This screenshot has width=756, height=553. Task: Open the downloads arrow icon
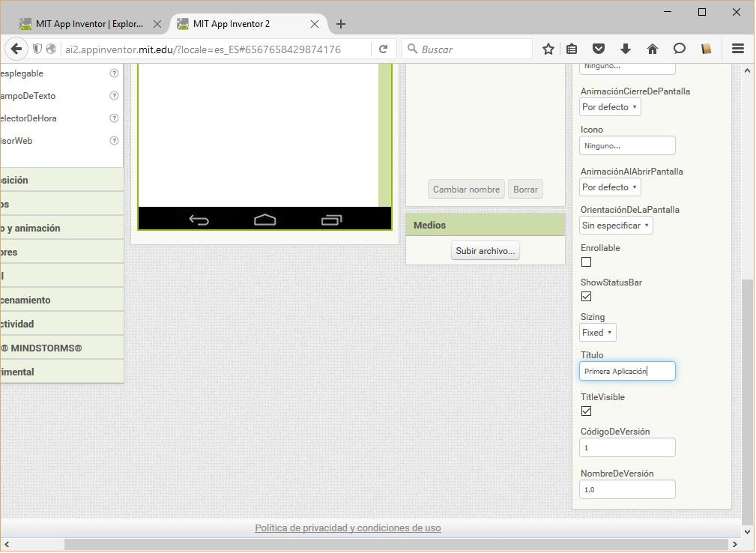pos(625,49)
